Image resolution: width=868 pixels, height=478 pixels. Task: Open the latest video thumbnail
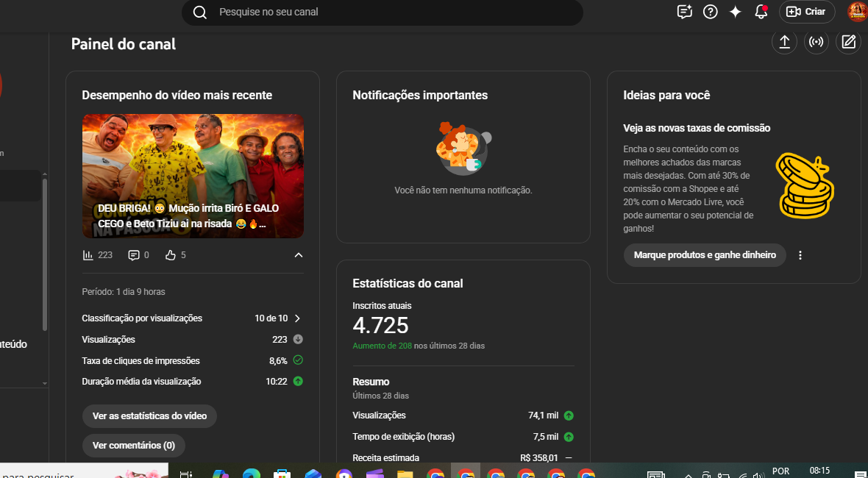pyautogui.click(x=193, y=176)
